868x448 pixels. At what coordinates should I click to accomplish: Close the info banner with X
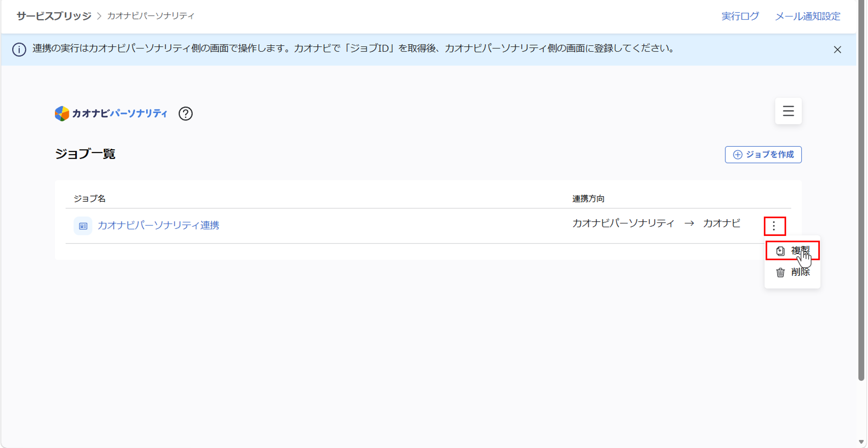click(x=837, y=50)
